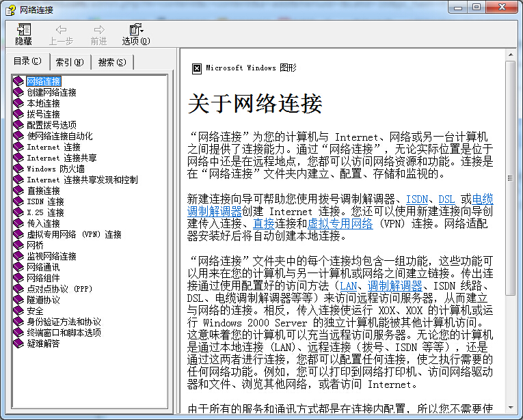Click the book icon for 安全
The height and width of the screenshot is (420, 523).
click(18, 311)
